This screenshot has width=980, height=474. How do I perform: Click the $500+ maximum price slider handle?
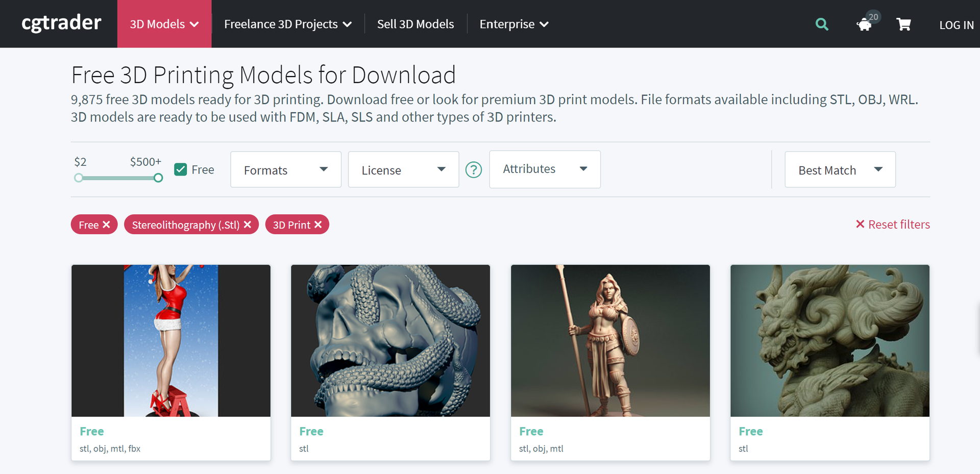tap(158, 178)
